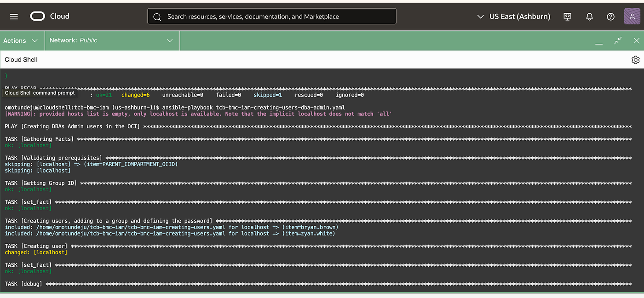Click the Cloud Shell title label
Viewport: 644px width, 298px height.
point(21,59)
